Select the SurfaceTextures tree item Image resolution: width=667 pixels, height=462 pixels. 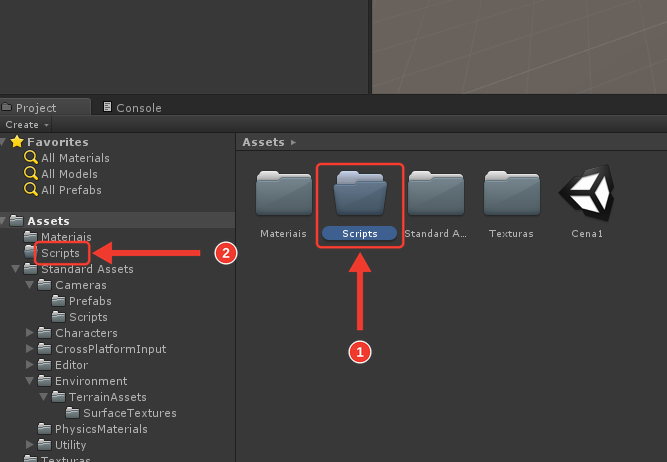click(x=130, y=413)
